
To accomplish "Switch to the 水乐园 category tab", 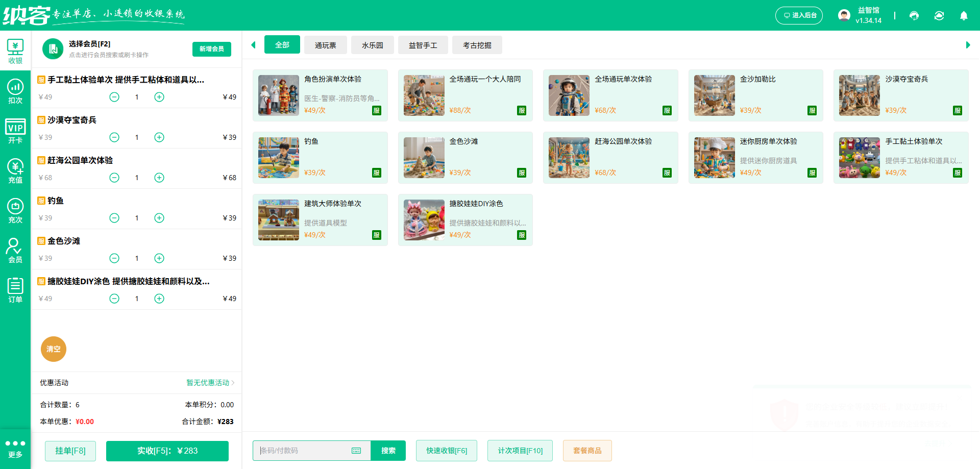I will (x=372, y=45).
